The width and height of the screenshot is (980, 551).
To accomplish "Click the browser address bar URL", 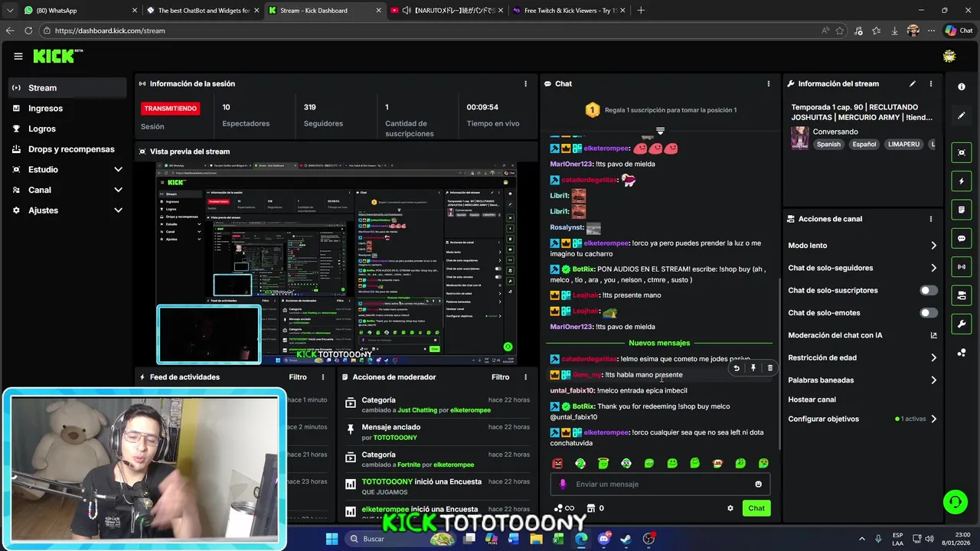I will point(110,31).
